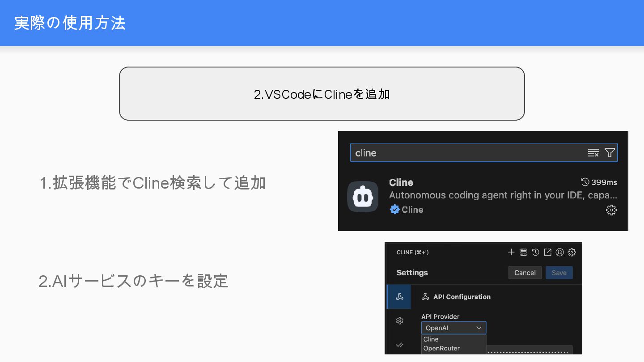Select the general settings gear sidebar tab
Image resolution: width=644 pixels, height=362 pixels.
399,321
